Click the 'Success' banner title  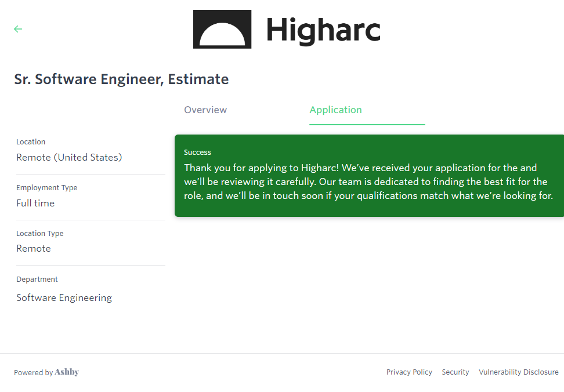(197, 153)
